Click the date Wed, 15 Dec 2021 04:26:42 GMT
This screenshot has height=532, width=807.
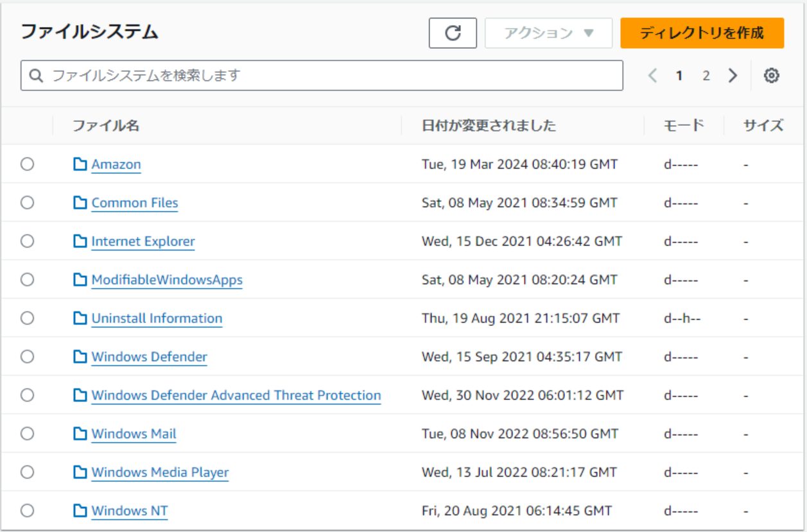522,241
